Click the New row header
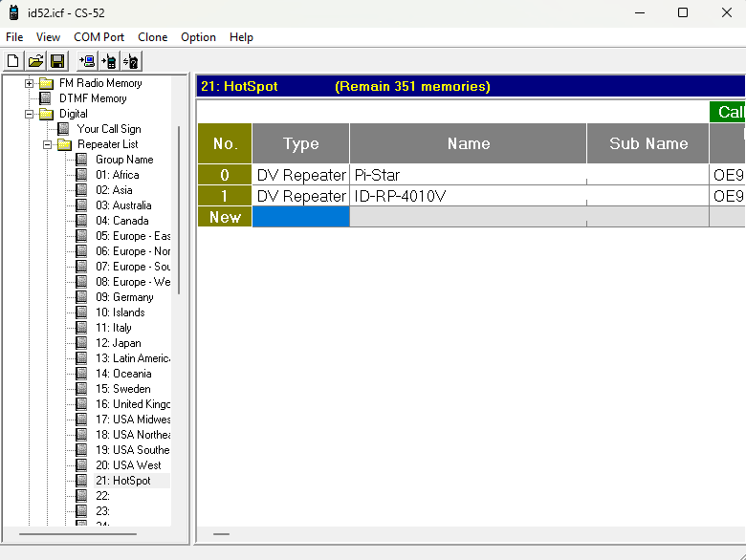Screen dimensions: 746x560 point(225,217)
